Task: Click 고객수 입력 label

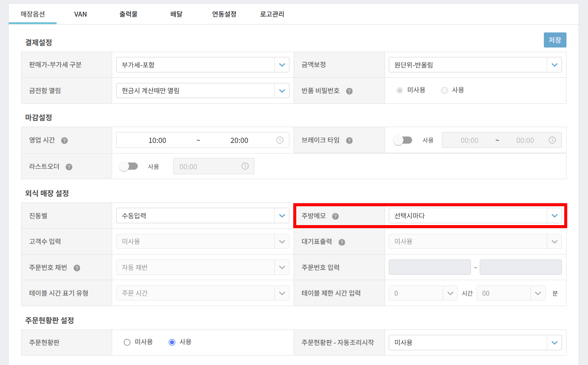Action: click(x=45, y=241)
